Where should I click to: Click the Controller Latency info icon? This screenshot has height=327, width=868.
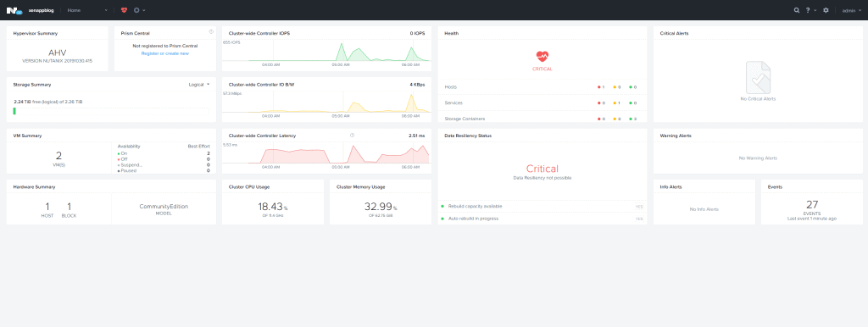pos(352,135)
